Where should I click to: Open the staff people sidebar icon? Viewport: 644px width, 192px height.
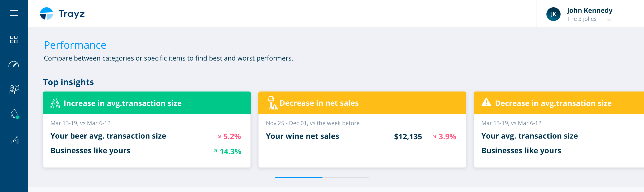[15, 89]
